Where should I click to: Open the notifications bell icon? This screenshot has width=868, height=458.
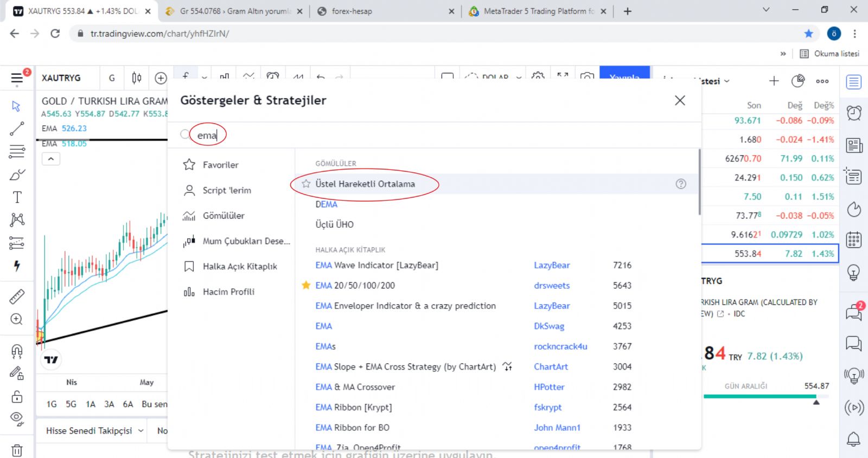854,438
